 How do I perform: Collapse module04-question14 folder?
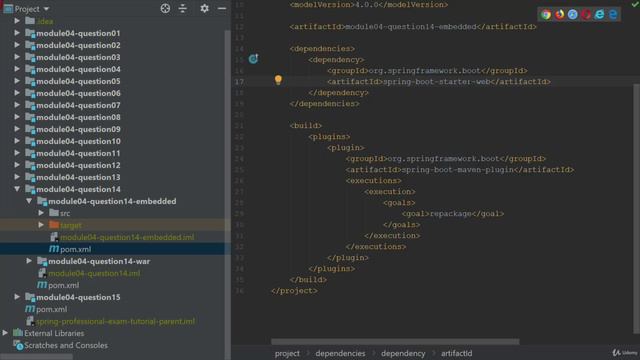coord(17,189)
